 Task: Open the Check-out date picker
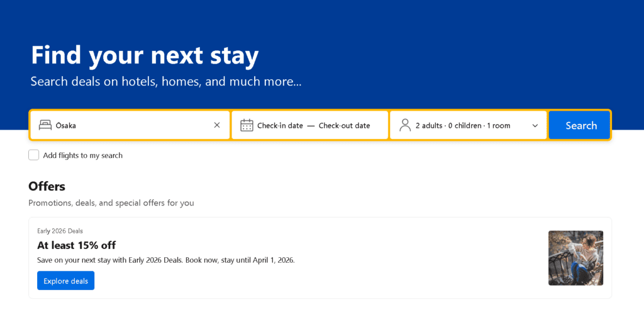(344, 125)
